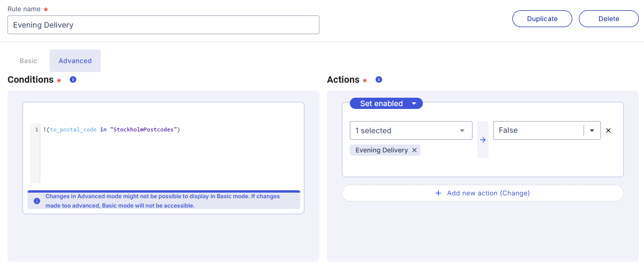
Task: Focus the Rule name input field
Action: click(x=163, y=25)
